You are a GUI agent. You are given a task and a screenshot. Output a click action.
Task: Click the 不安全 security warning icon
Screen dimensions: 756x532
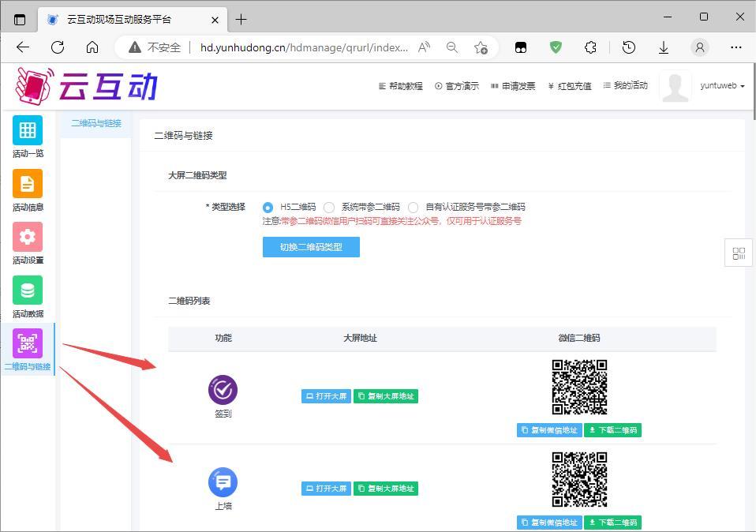pos(135,47)
